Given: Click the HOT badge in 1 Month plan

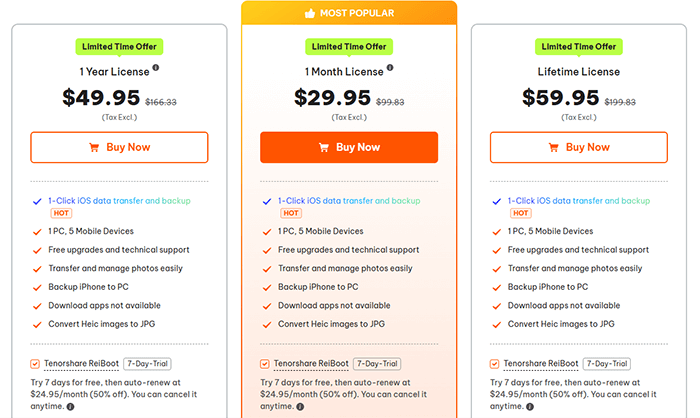Looking at the screenshot, I should (291, 213).
